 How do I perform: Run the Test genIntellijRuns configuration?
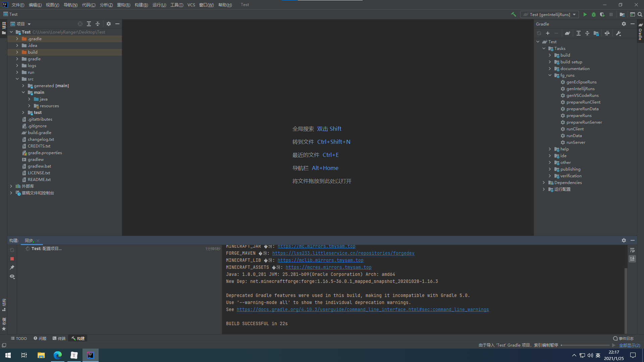click(585, 14)
